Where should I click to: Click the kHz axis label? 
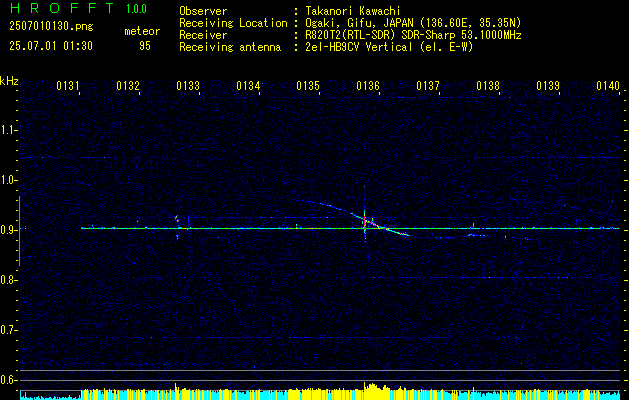click(x=9, y=81)
